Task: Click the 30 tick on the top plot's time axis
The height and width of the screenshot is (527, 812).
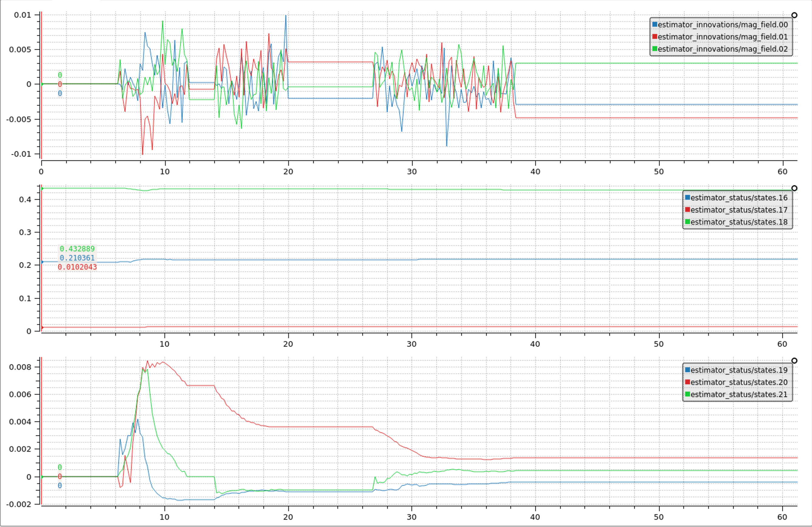Action: 412,171
